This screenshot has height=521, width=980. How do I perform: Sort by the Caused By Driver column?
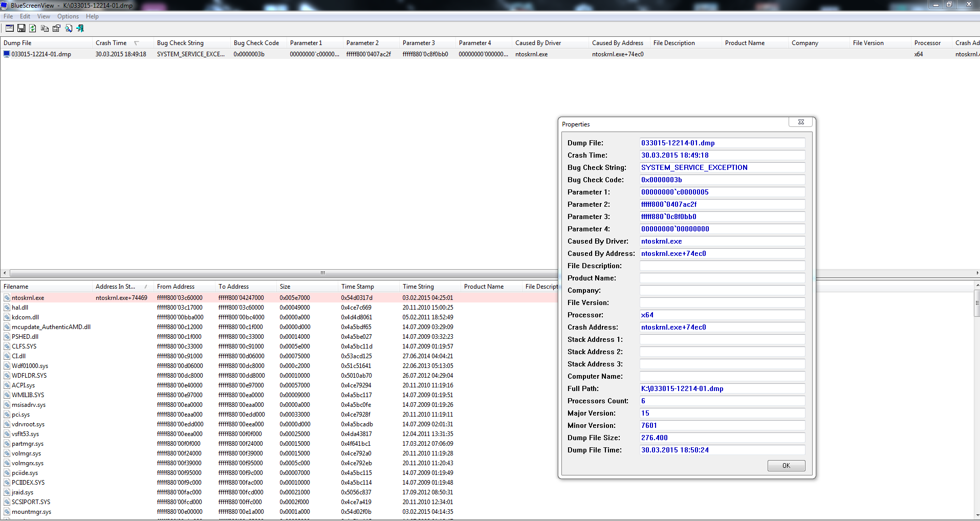tap(550, 43)
